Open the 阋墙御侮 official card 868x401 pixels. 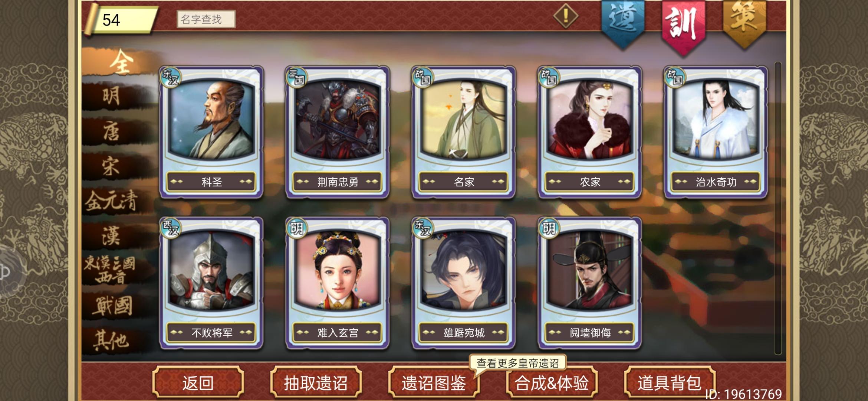click(590, 283)
